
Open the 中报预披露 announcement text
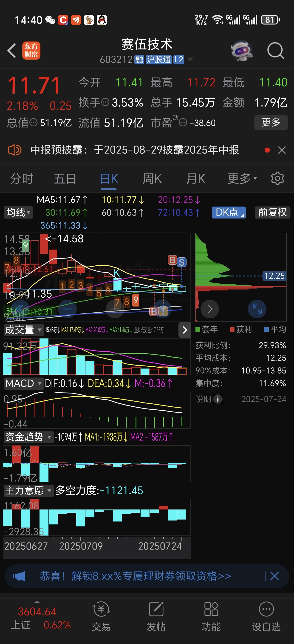point(135,150)
